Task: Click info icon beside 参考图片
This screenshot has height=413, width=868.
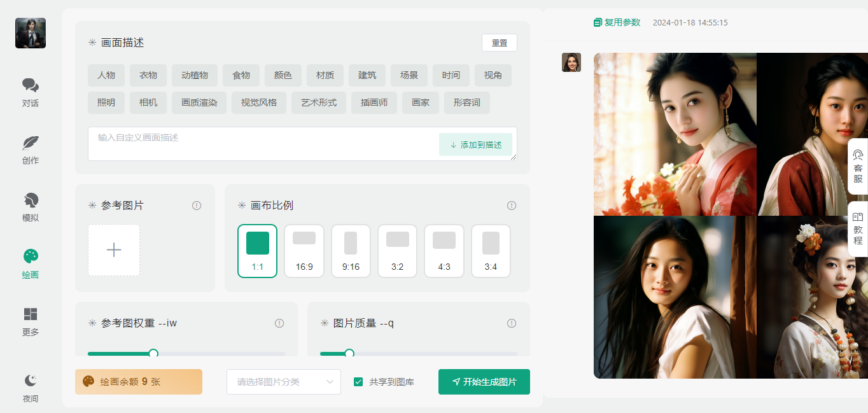Action: (197, 206)
